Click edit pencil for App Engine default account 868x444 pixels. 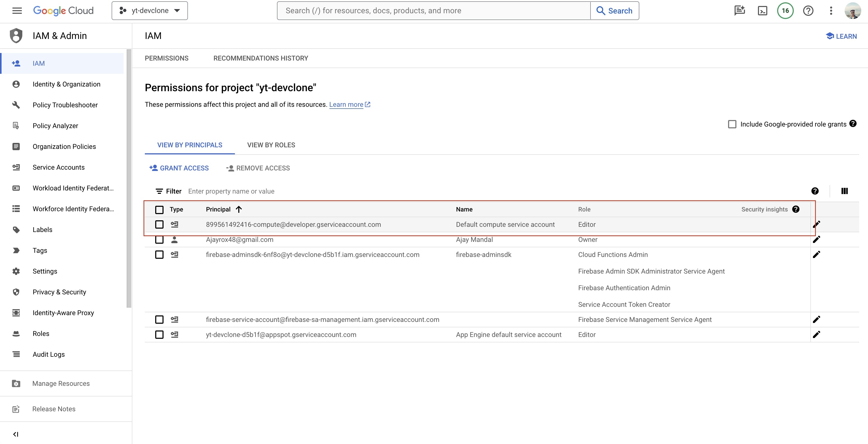(816, 335)
